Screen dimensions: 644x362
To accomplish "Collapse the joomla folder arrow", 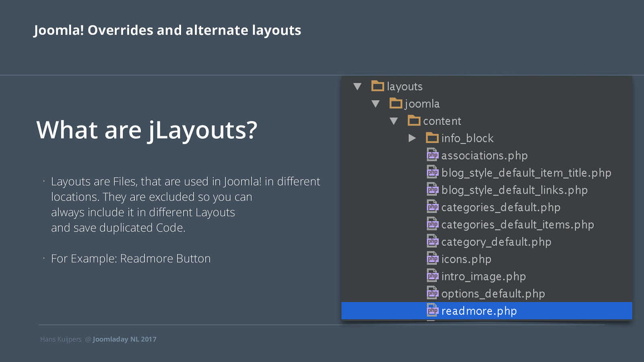I will click(x=376, y=104).
